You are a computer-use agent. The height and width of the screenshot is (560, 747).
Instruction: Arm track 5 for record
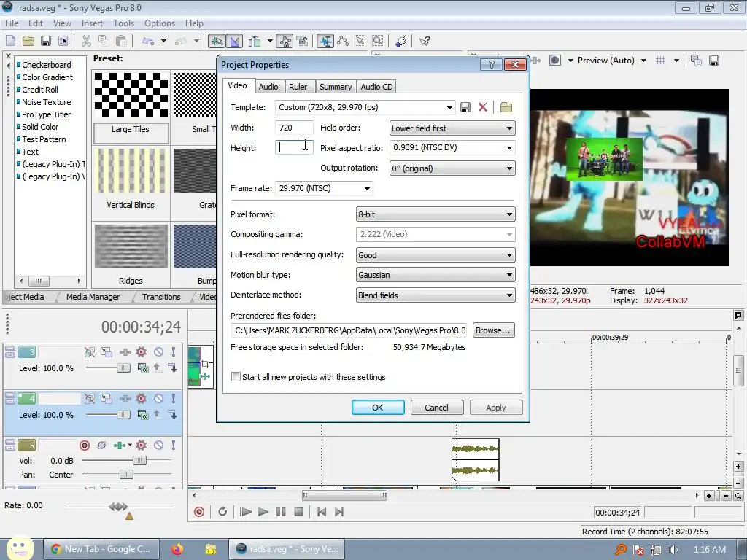(x=85, y=446)
